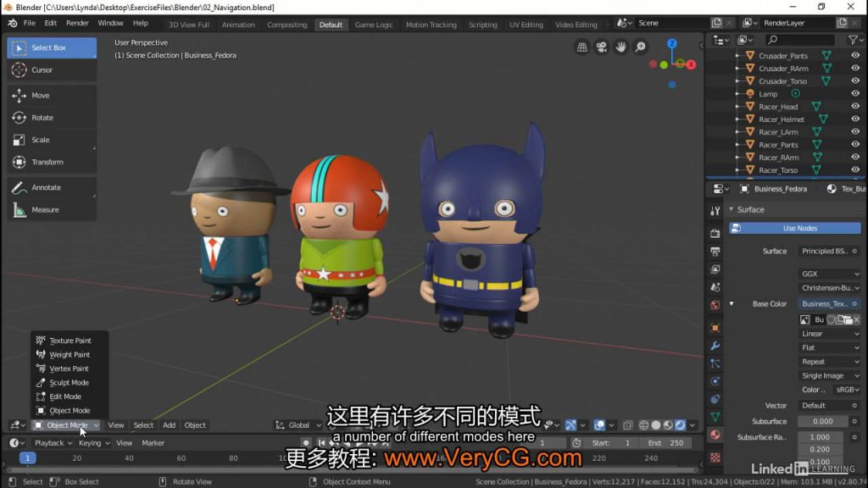The image size is (868, 488).
Task: Hide Crusader_RArm with its eye icon
Action: point(855,68)
